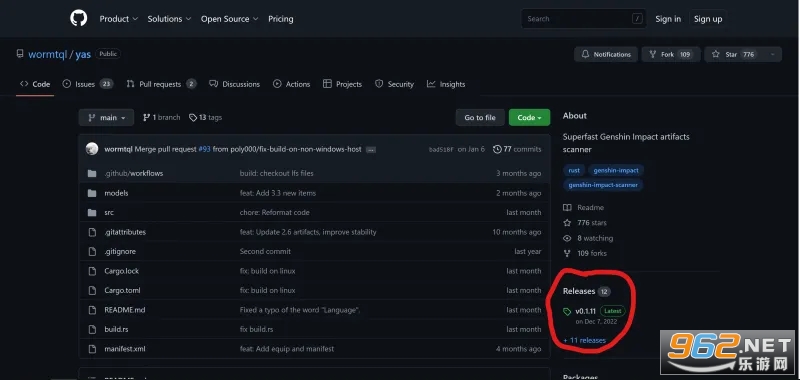The width and height of the screenshot is (800, 380).
Task: Open the .gitignore file
Action: [x=120, y=251]
